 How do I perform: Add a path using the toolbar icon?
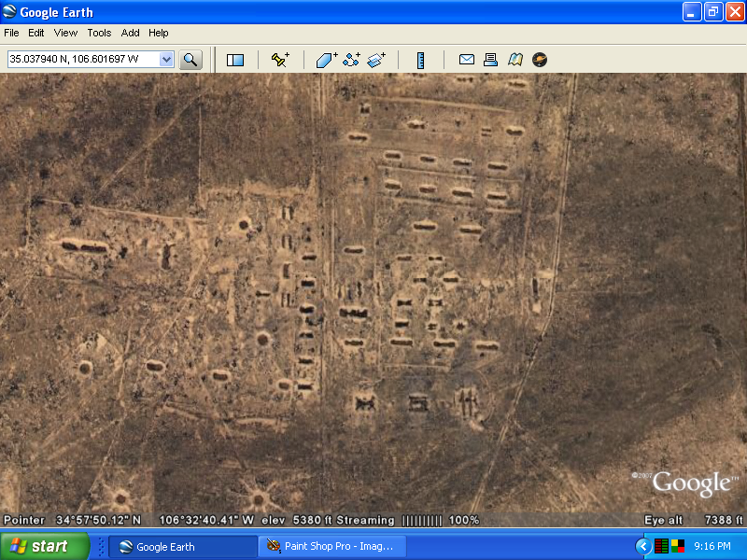[352, 60]
